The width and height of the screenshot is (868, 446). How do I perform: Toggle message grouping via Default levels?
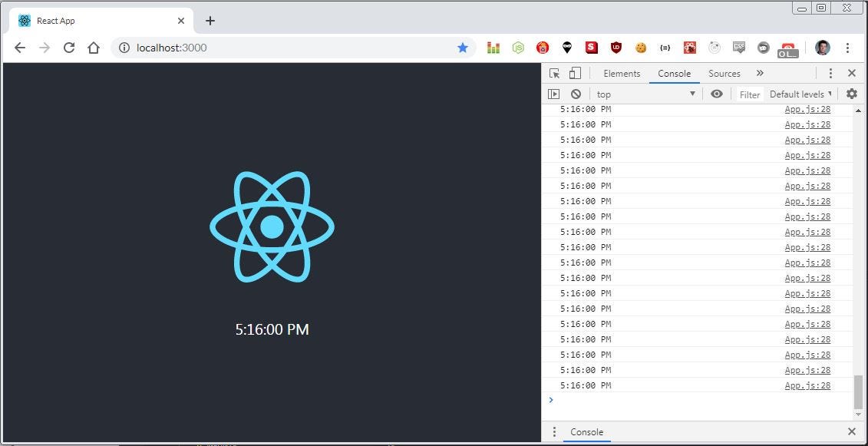[798, 94]
